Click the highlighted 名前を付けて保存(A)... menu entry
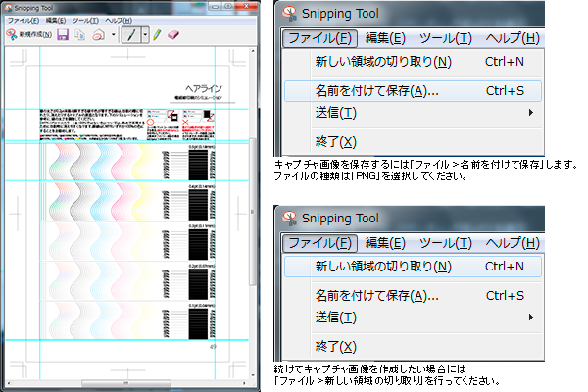Screen dimensions: 588x392 coord(413,91)
